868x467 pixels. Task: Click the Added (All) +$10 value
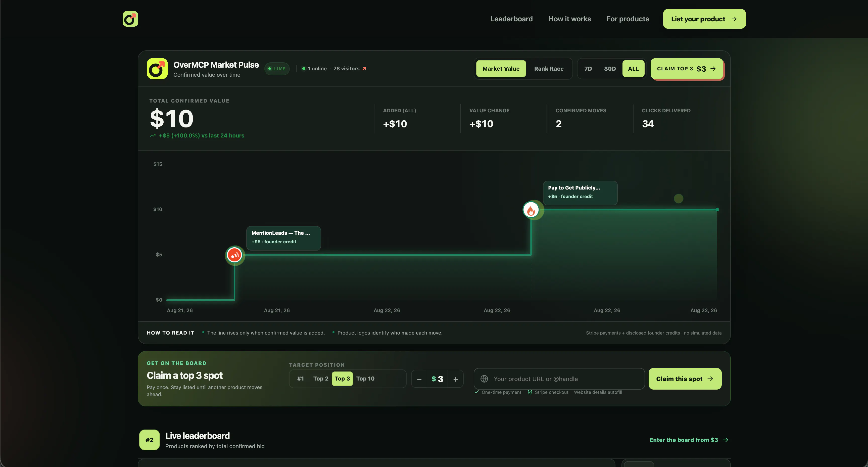pyautogui.click(x=395, y=124)
